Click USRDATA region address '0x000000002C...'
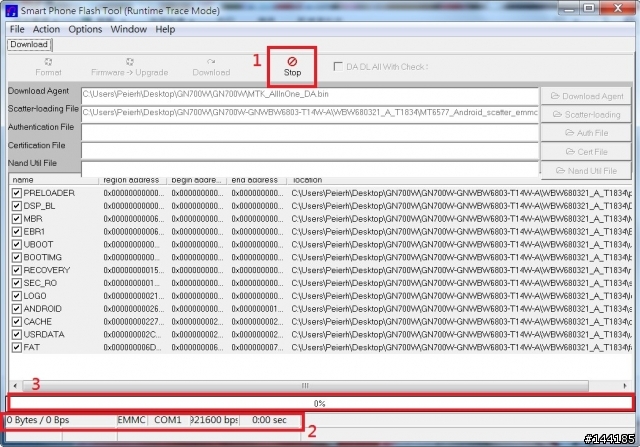The image size is (640, 447). (x=132, y=335)
